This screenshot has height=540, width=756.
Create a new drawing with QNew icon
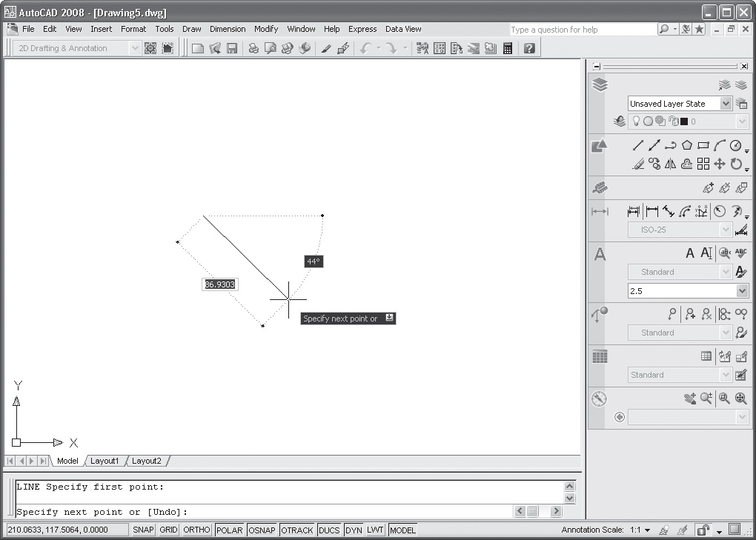[x=198, y=48]
